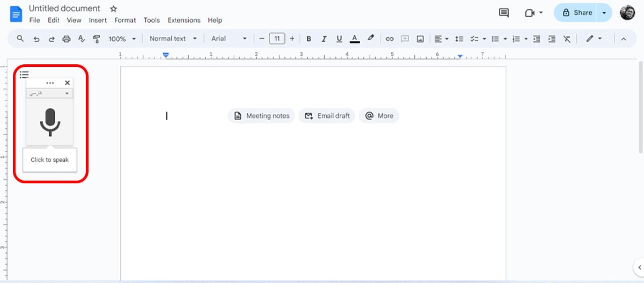Insert an image
The width and height of the screenshot is (644, 283).
click(x=420, y=39)
